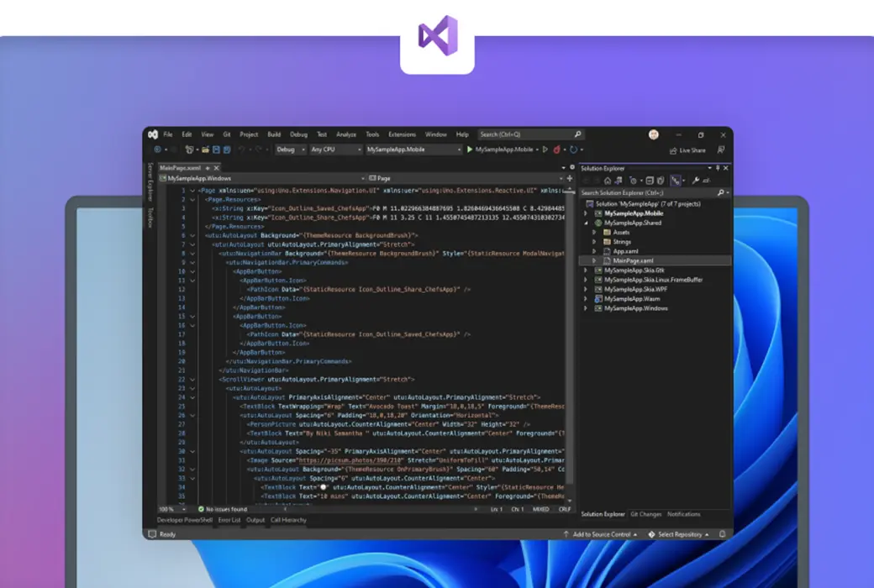The height and width of the screenshot is (588, 874).
Task: Switch to the Notifications tab
Action: point(684,514)
